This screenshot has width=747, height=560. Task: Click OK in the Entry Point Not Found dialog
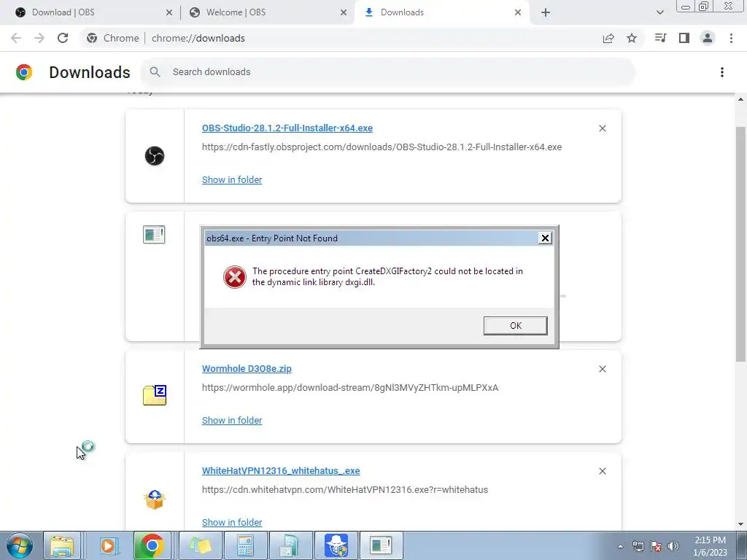pyautogui.click(x=515, y=326)
